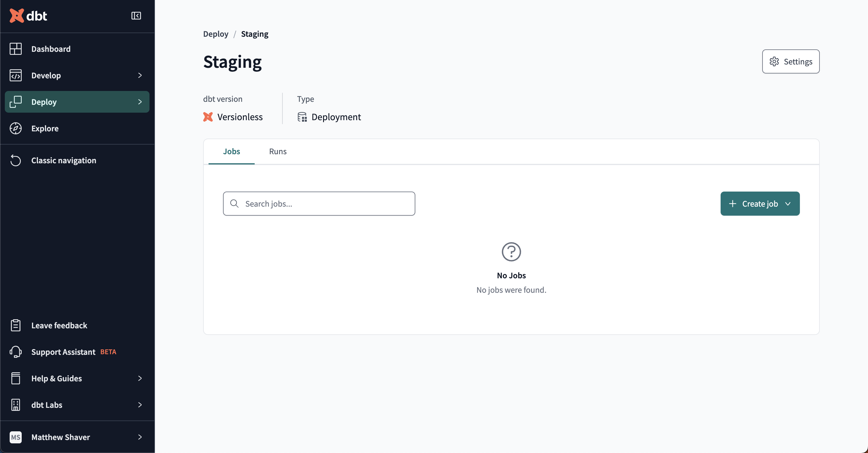Click inside the Search jobs field
The width and height of the screenshot is (868, 453).
tap(319, 203)
